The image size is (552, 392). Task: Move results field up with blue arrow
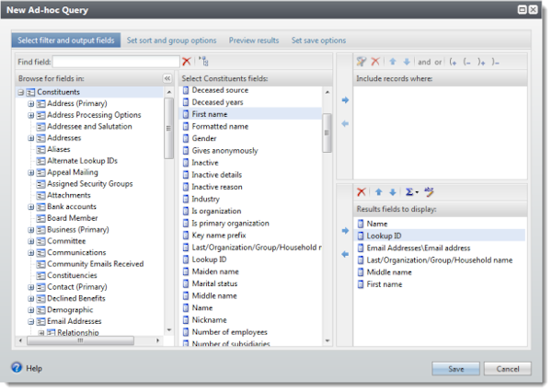click(378, 192)
